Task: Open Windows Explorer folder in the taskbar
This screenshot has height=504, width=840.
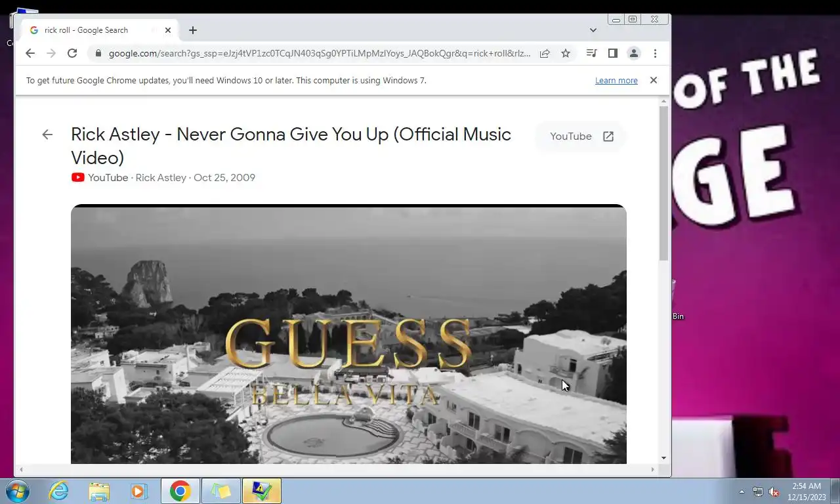Action: coord(99,491)
